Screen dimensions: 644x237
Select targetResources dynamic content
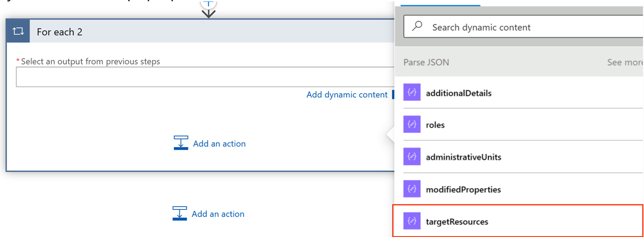[457, 222]
